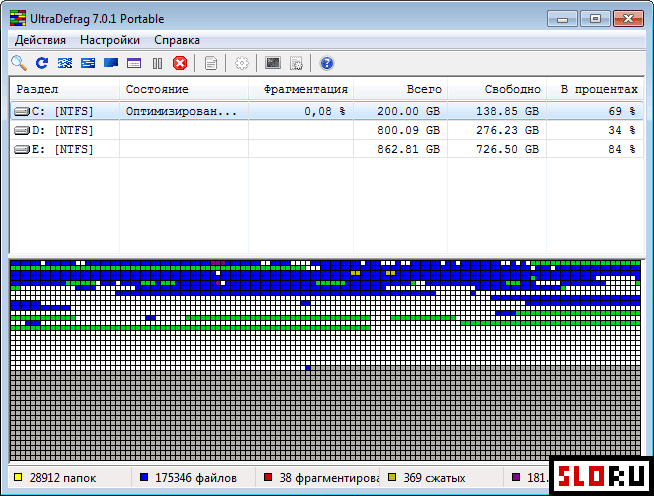This screenshot has width=654, height=496.
Task: Open the Настройки menu
Action: tap(110, 40)
